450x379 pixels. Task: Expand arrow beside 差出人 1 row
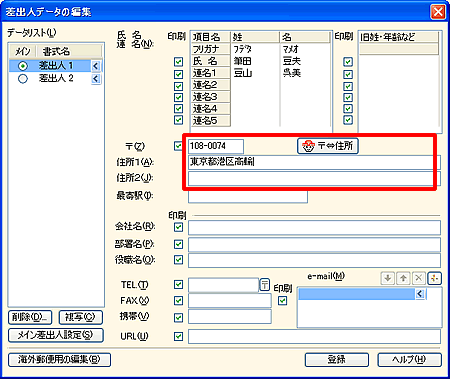click(96, 66)
